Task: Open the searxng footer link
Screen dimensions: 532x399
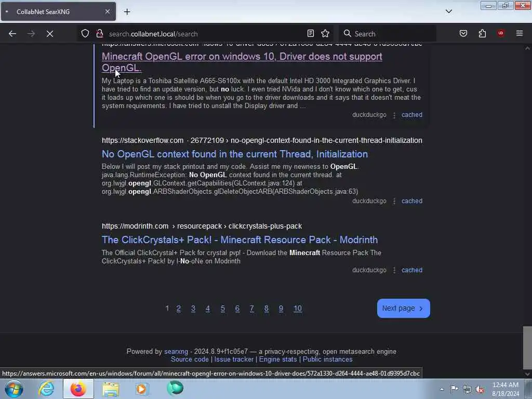Action: click(x=176, y=352)
